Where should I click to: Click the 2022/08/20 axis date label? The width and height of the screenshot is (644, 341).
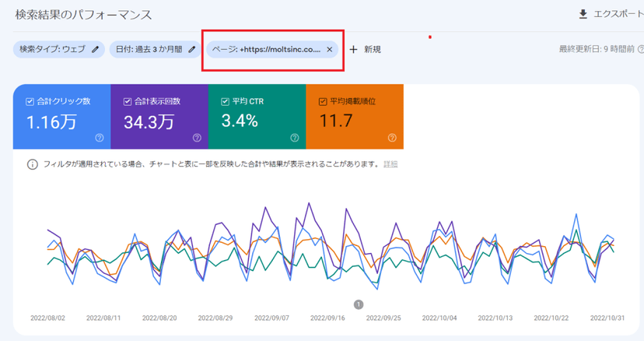[159, 318]
